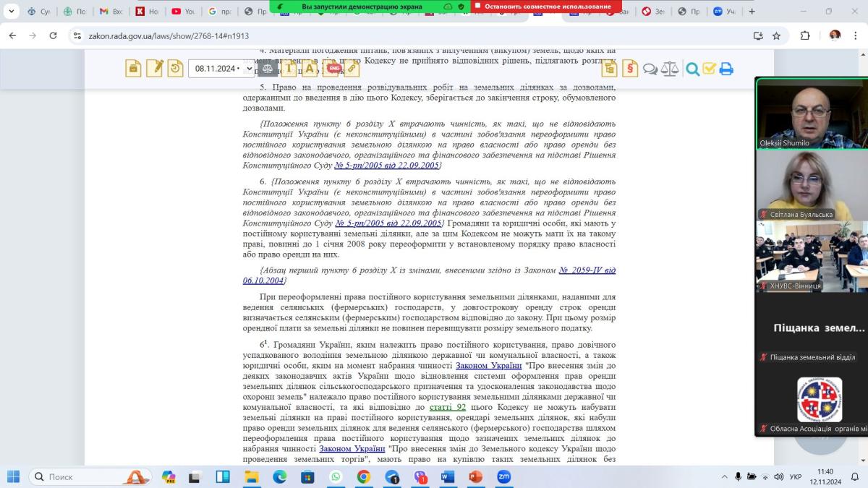Click the scales of justice icon
Viewport: 868px width, 488px height.
point(670,69)
